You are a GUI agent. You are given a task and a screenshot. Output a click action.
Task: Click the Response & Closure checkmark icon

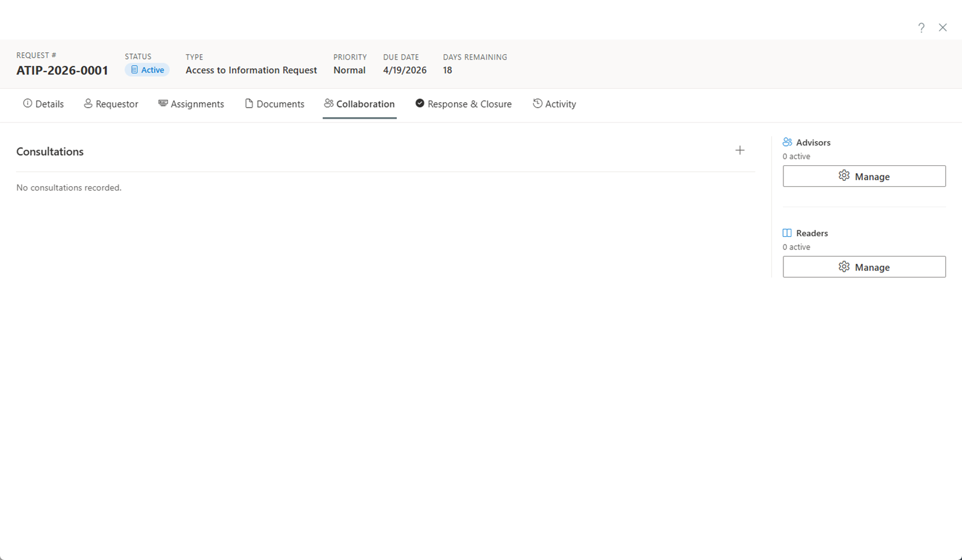click(420, 103)
